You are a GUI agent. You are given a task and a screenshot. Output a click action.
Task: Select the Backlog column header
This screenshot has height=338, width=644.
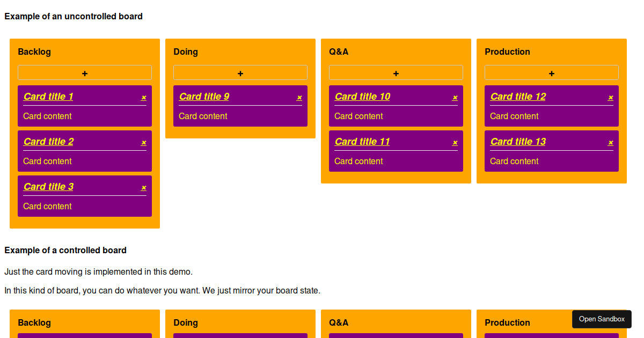[x=34, y=52]
